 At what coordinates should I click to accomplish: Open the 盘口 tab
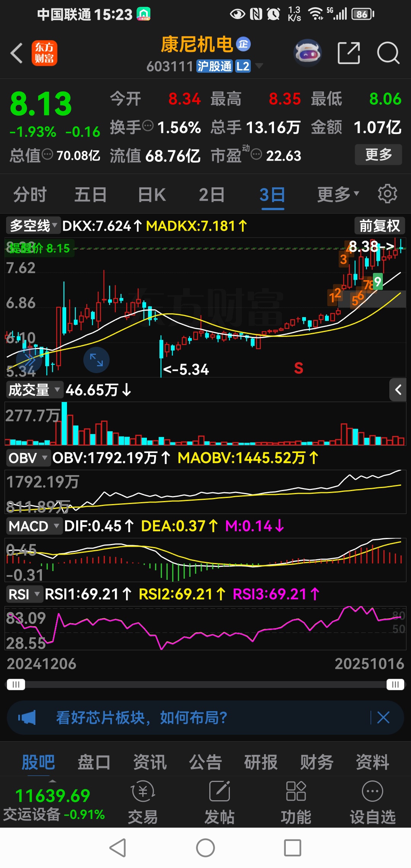(94, 762)
